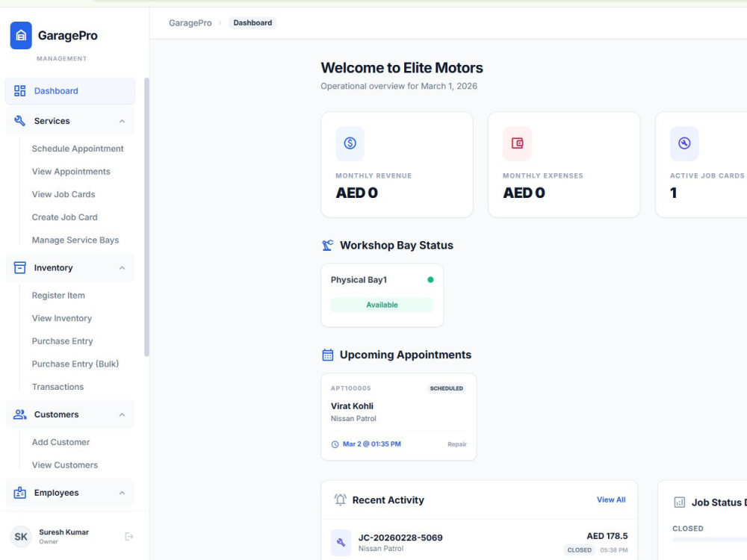Click the Workshop Bay Status robot arm icon
This screenshot has height=560, width=747.
point(328,245)
